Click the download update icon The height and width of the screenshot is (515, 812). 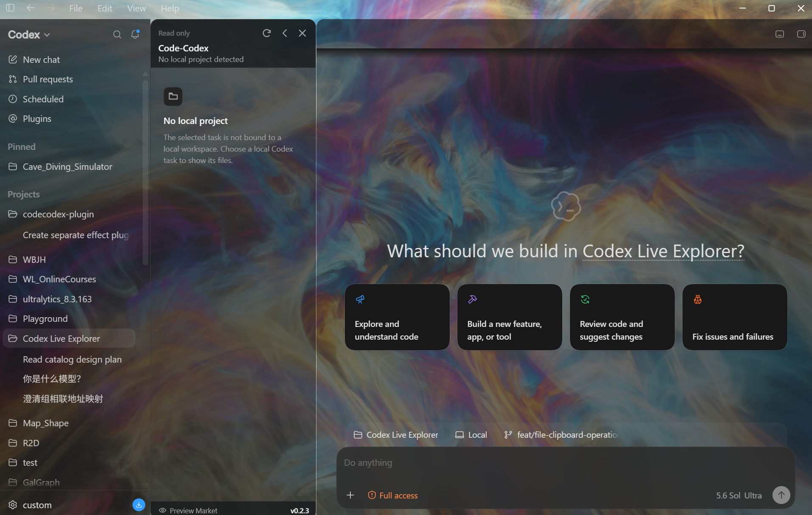139,505
